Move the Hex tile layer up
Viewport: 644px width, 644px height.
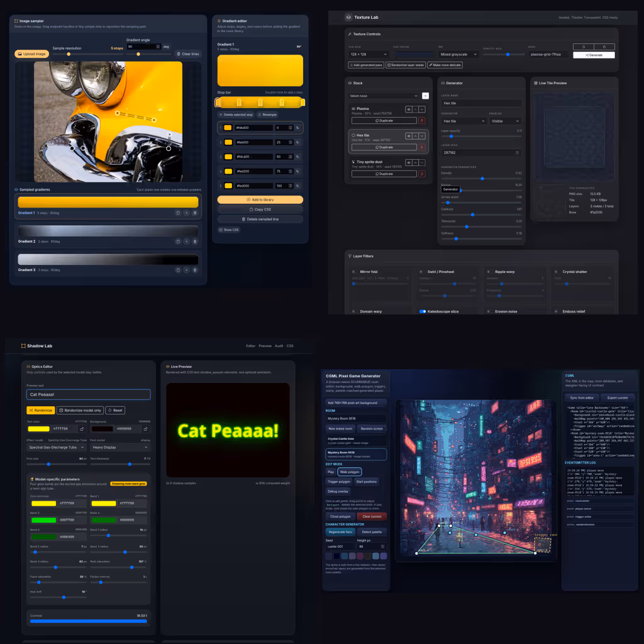(415, 136)
